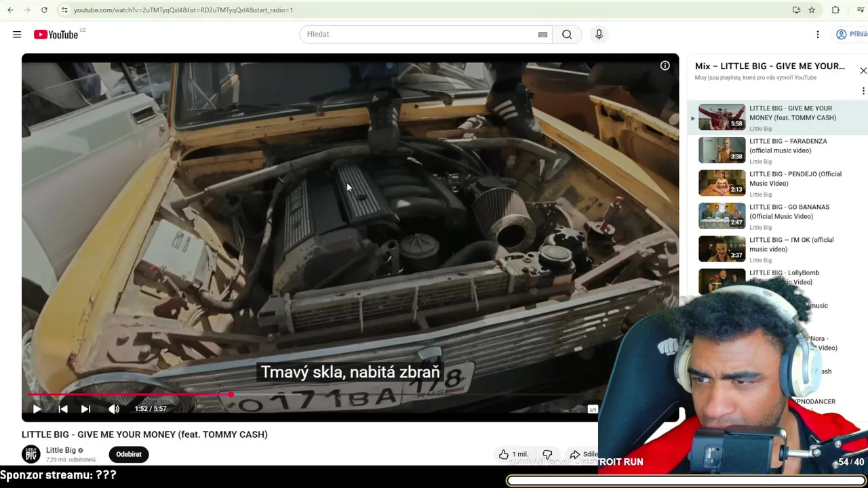Go to previous video button
This screenshot has width=868, height=488.
tap(63, 409)
